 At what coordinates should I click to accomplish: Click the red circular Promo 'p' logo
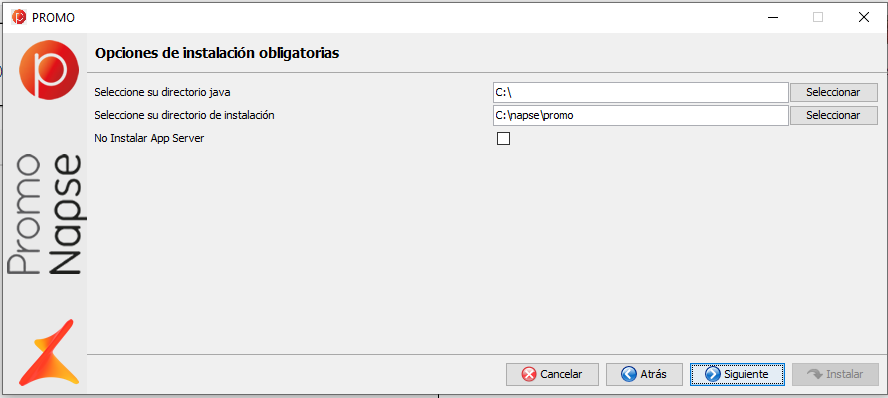49,70
